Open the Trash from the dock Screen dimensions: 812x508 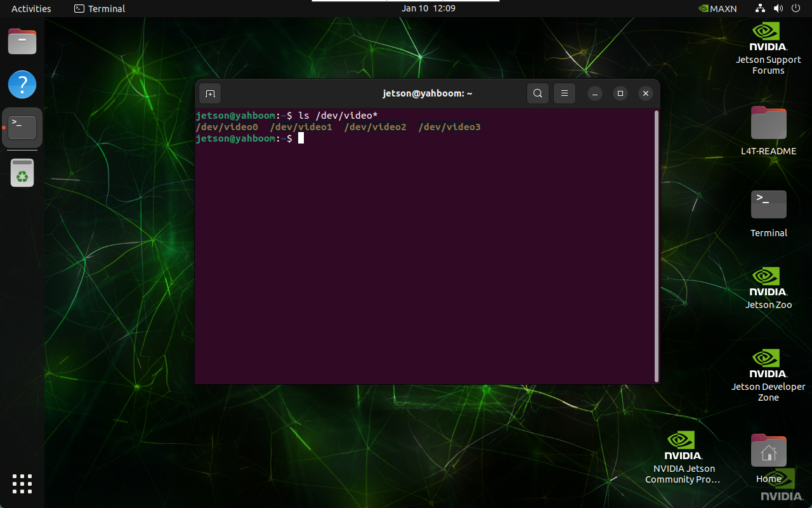point(22,173)
